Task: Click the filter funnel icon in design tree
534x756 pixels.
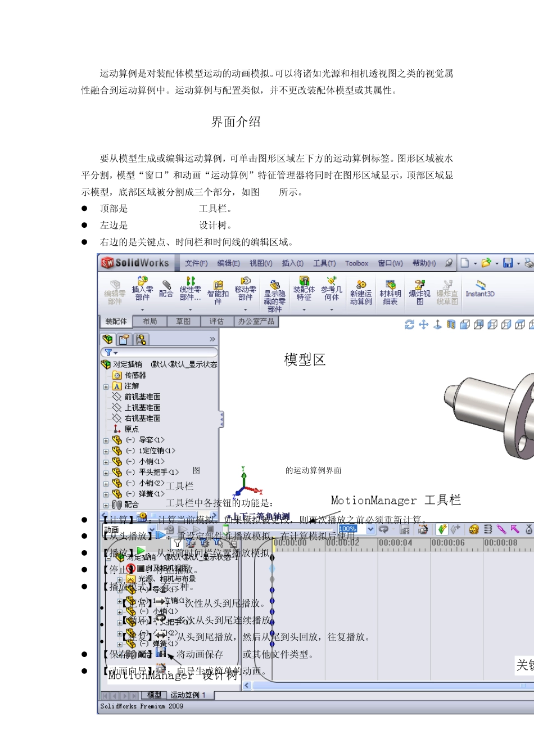Action: pos(108,352)
